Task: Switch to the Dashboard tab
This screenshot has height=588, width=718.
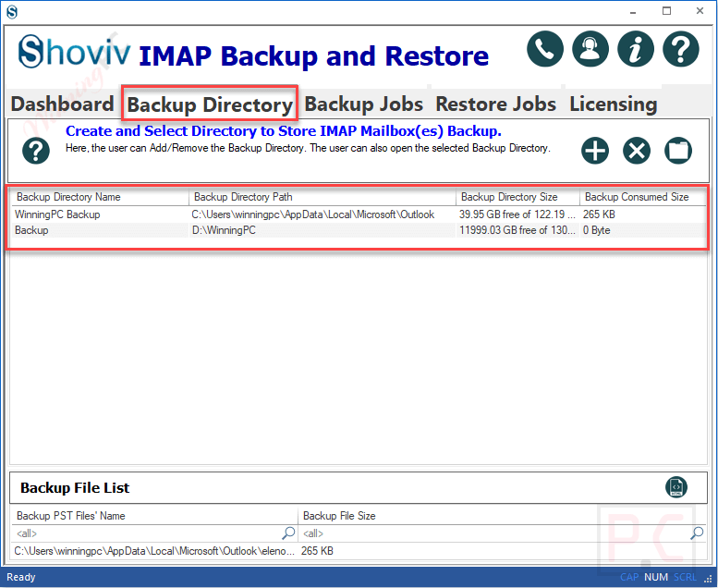Action: pos(62,104)
